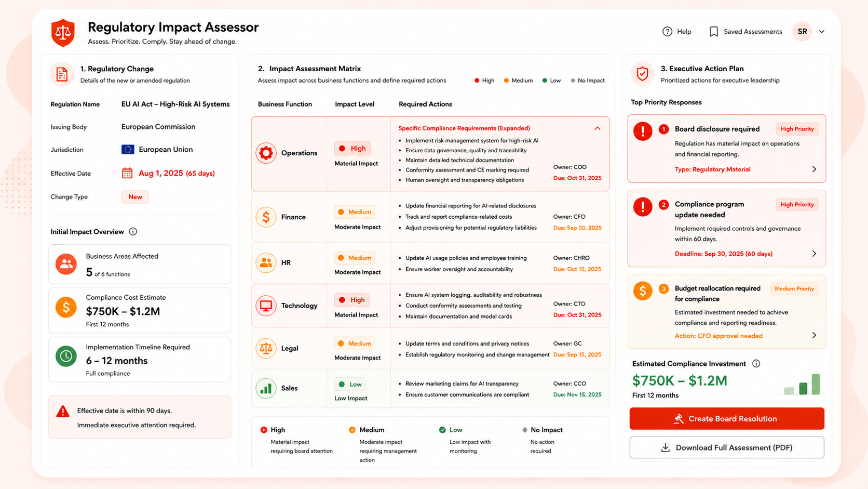Open Budget reallocation details arrow
868x489 pixels.
[814, 336]
